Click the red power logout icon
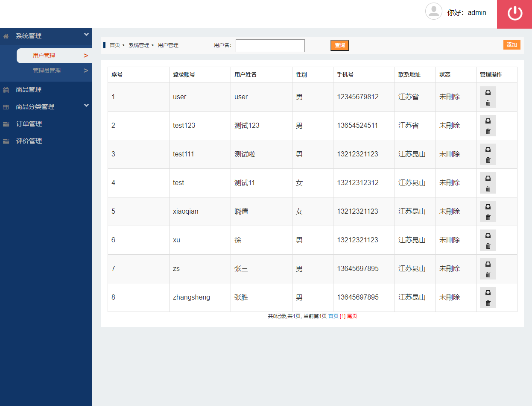Viewport: 532px width, 406px height. (x=514, y=14)
